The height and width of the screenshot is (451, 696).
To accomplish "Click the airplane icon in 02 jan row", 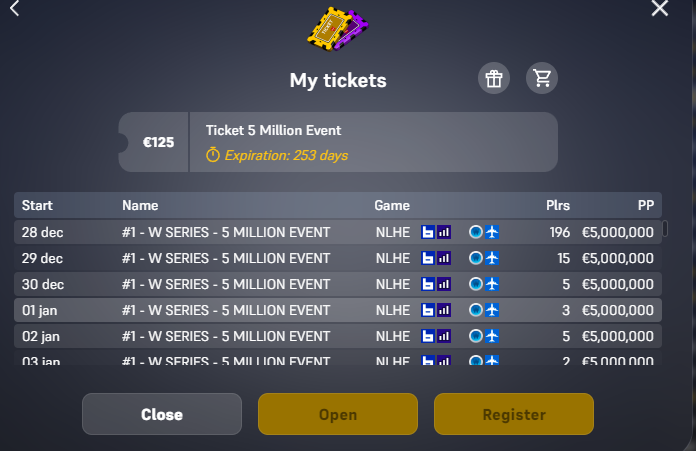I will (492, 336).
